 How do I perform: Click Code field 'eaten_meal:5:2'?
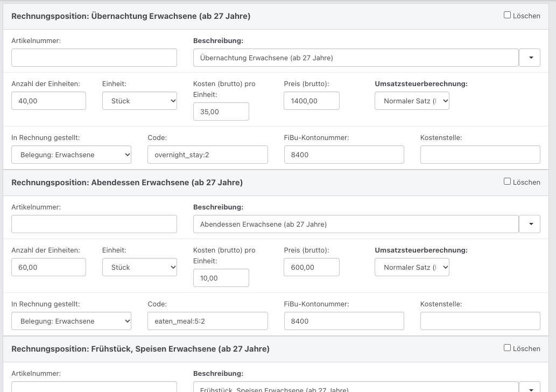pyautogui.click(x=208, y=321)
